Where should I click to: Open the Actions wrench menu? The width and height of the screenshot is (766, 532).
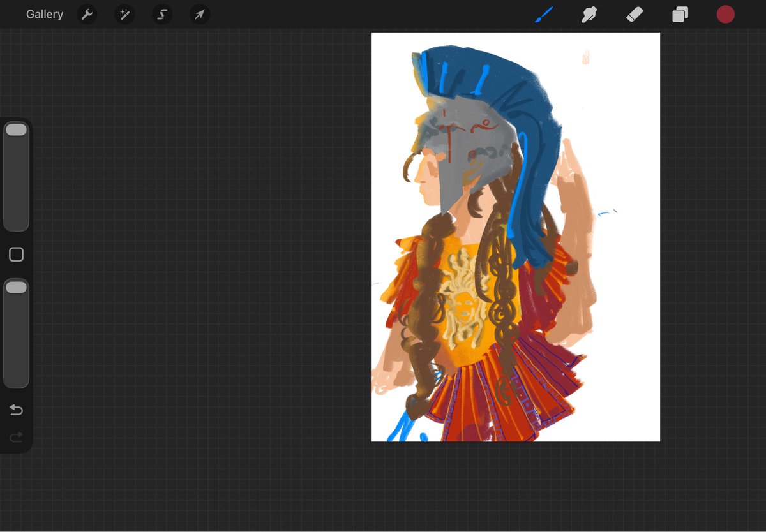pos(87,15)
